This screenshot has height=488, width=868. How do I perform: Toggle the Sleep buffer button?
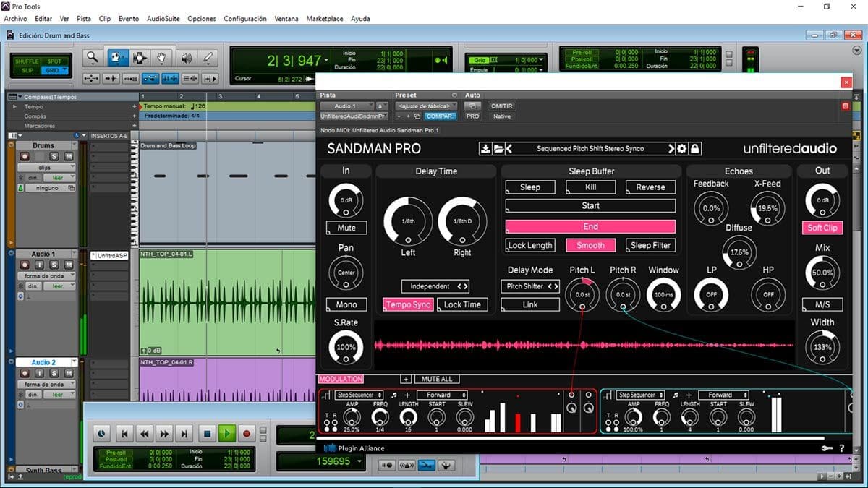tap(530, 187)
